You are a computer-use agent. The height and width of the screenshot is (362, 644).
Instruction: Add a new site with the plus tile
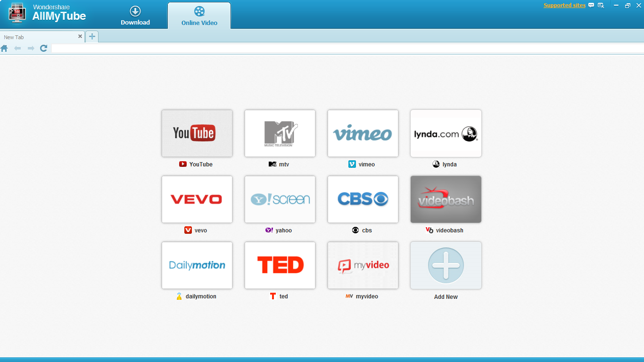pyautogui.click(x=446, y=265)
